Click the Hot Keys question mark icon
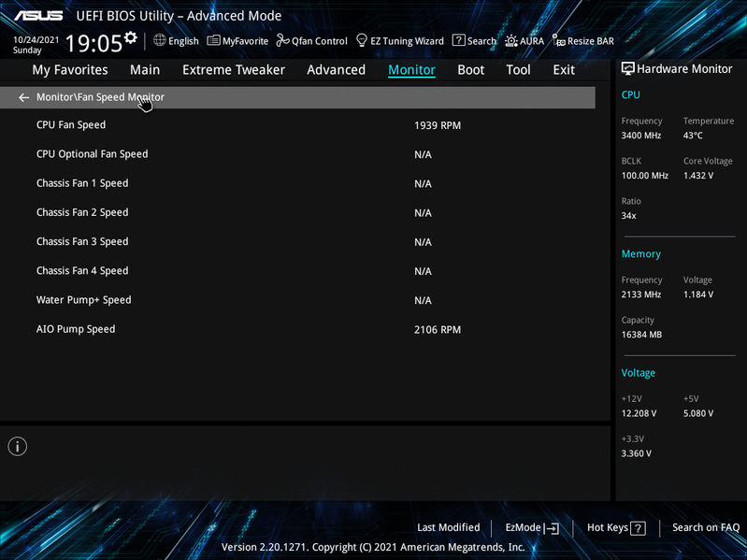The height and width of the screenshot is (560, 747). click(638, 528)
